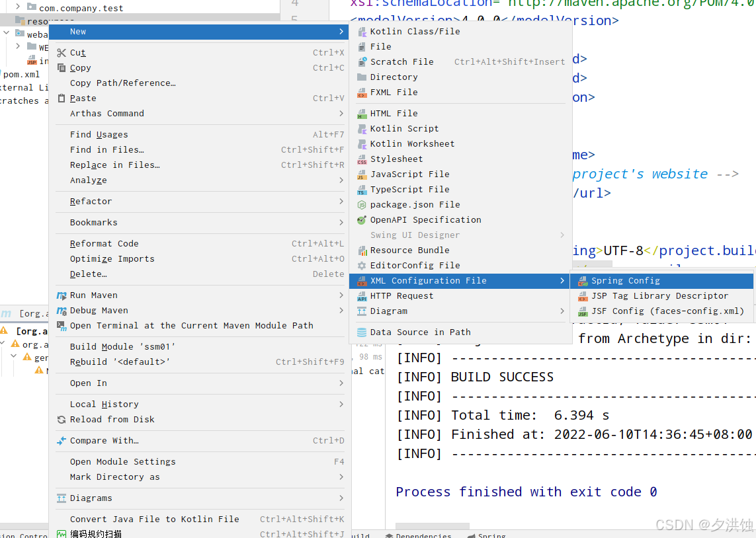
Task: Click the CSS Stylesheet icon
Action: (x=362, y=159)
